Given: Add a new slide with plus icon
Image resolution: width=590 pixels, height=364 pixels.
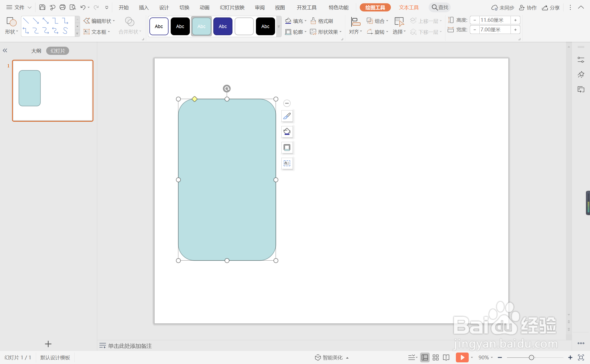Looking at the screenshot, I should tap(48, 344).
